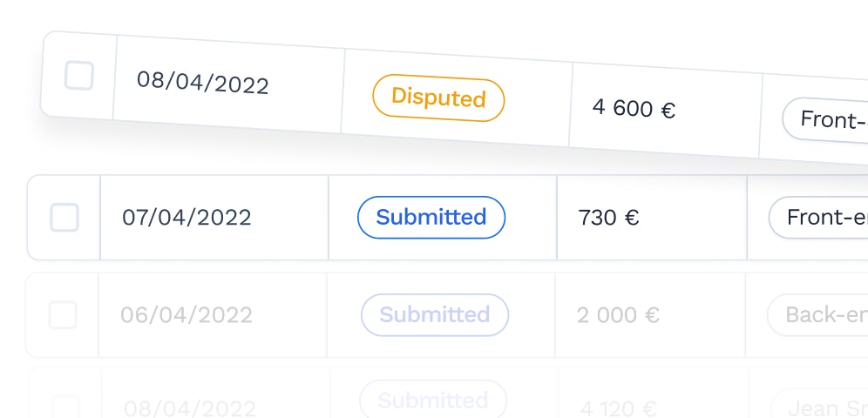Image resolution: width=868 pixels, height=418 pixels.
Task: Tick the checkbox for the 07/04/2022 row
Action: coord(64,218)
